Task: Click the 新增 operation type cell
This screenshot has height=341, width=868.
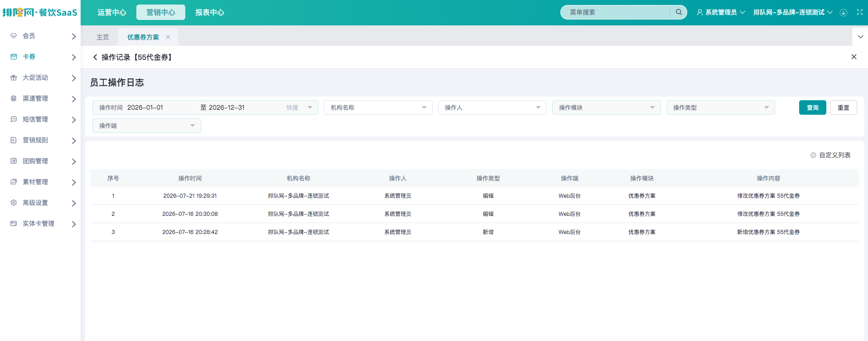Action: [488, 232]
